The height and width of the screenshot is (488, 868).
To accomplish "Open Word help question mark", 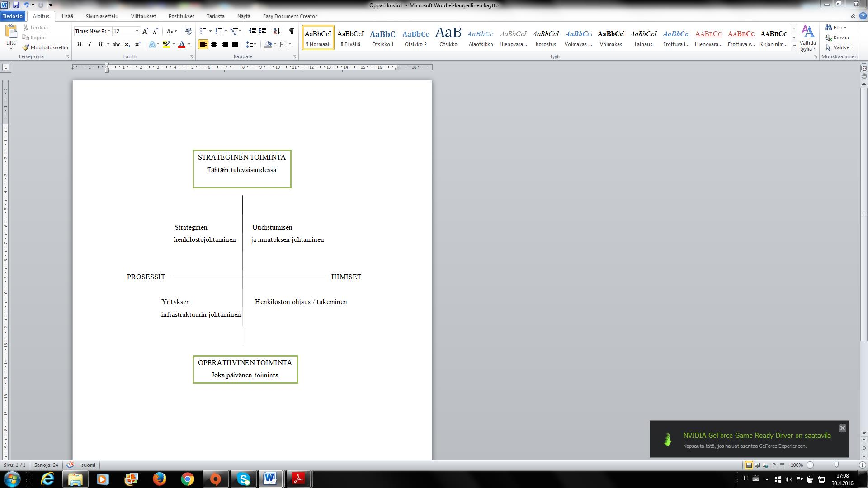I will coord(863,16).
